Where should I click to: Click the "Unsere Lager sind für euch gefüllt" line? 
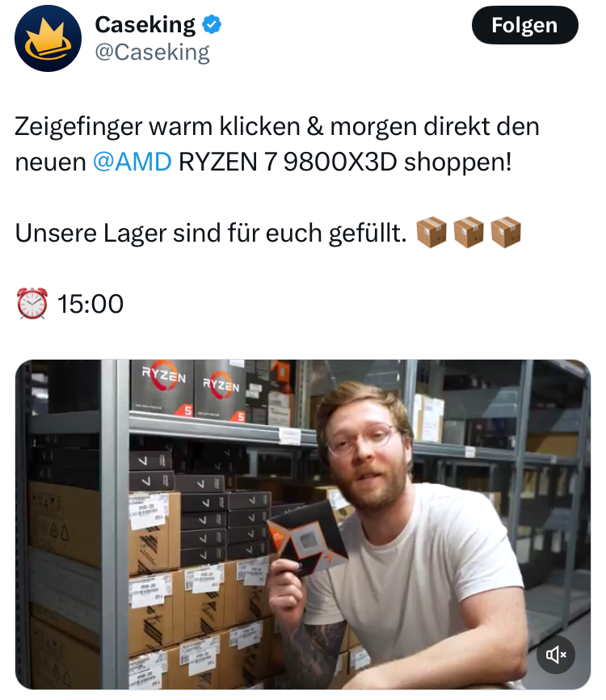pyautogui.click(x=211, y=233)
